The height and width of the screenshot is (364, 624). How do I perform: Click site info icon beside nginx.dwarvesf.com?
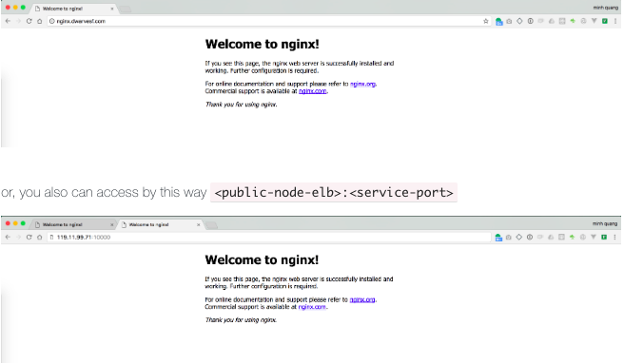point(51,21)
